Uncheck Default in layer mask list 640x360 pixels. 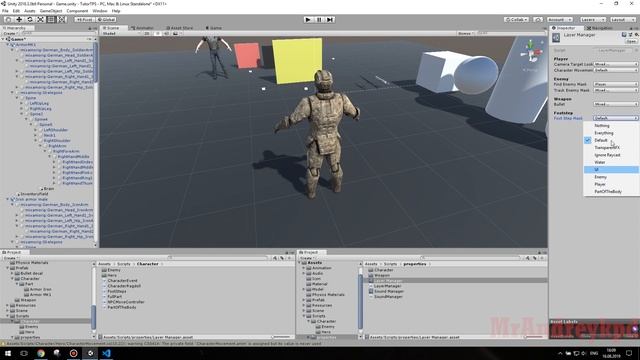[x=611, y=140]
